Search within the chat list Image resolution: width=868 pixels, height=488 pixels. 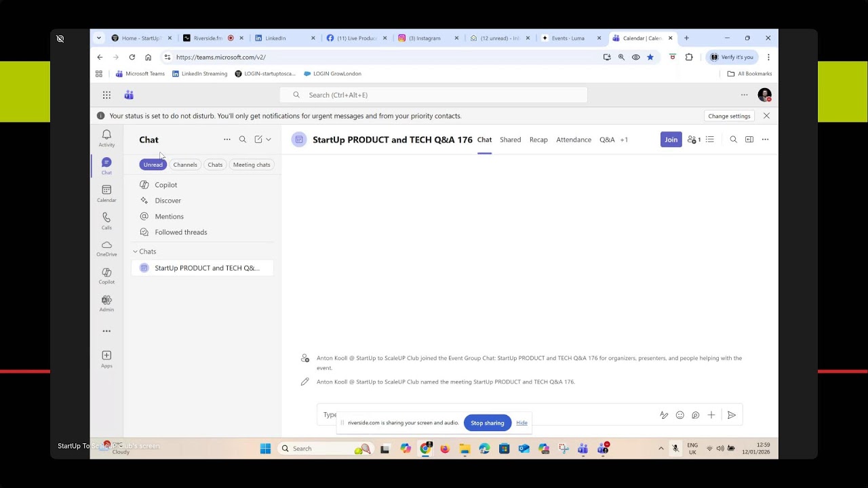(x=243, y=140)
